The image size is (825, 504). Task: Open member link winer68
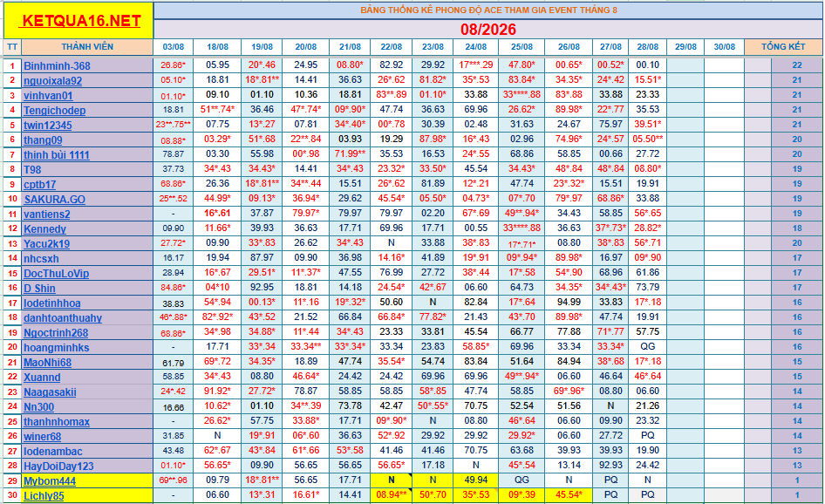point(42,436)
